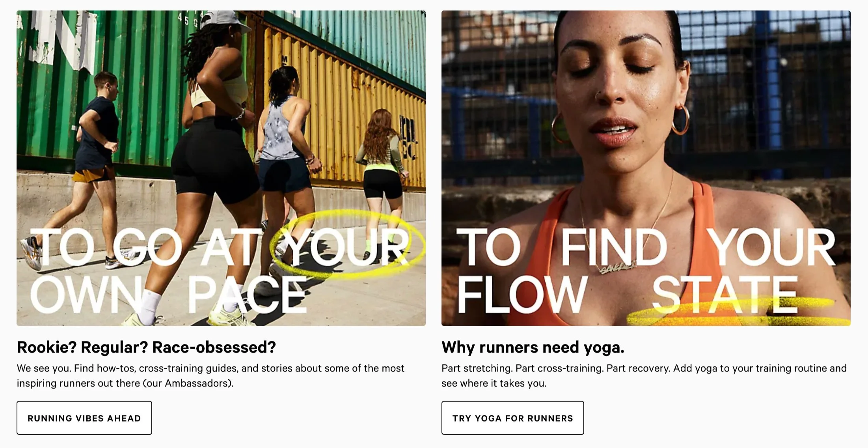868x448 pixels.
Task: Click the "Part stretching" description paragraph
Action: (x=644, y=375)
